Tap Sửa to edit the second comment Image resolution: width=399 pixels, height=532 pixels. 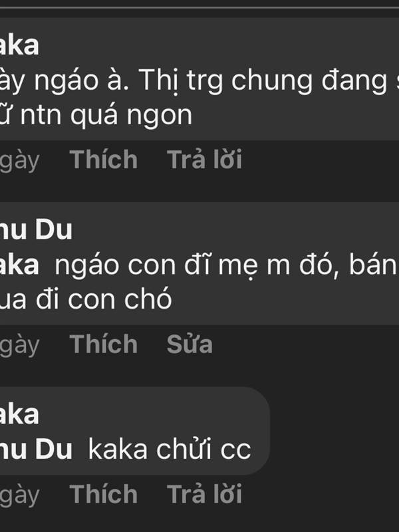[190, 344]
